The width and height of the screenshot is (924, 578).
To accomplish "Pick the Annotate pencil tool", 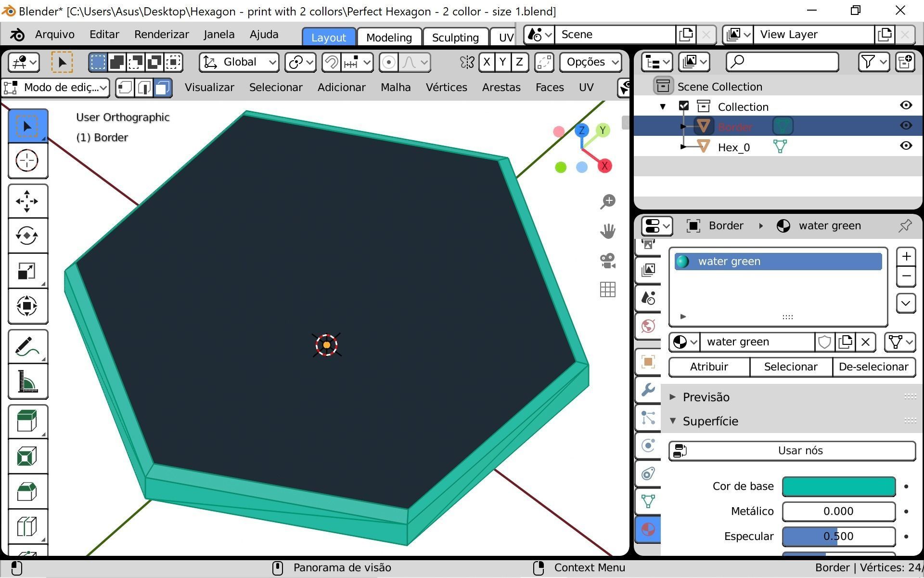I will click(27, 347).
